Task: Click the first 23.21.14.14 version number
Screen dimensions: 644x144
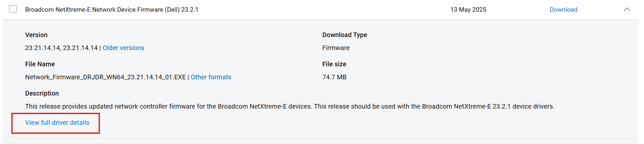Action: 42,48
